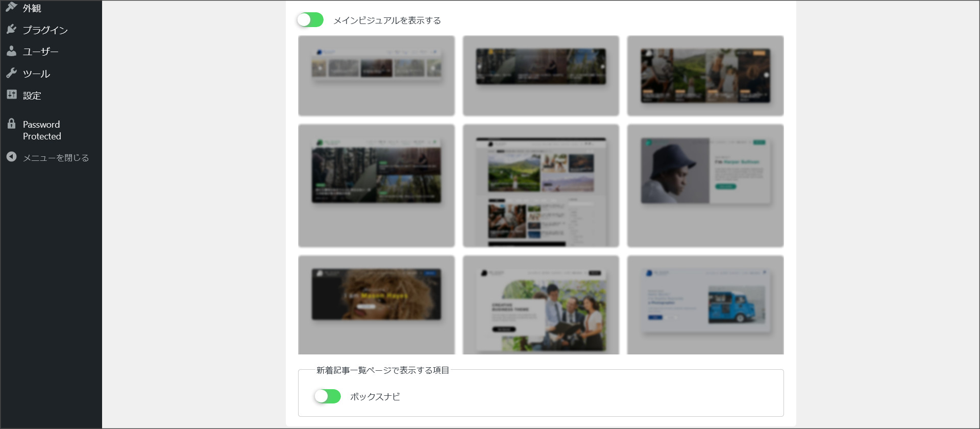Image resolution: width=980 pixels, height=429 pixels.
Task: Pick the blue van layout thumbnail
Action: coord(705,305)
